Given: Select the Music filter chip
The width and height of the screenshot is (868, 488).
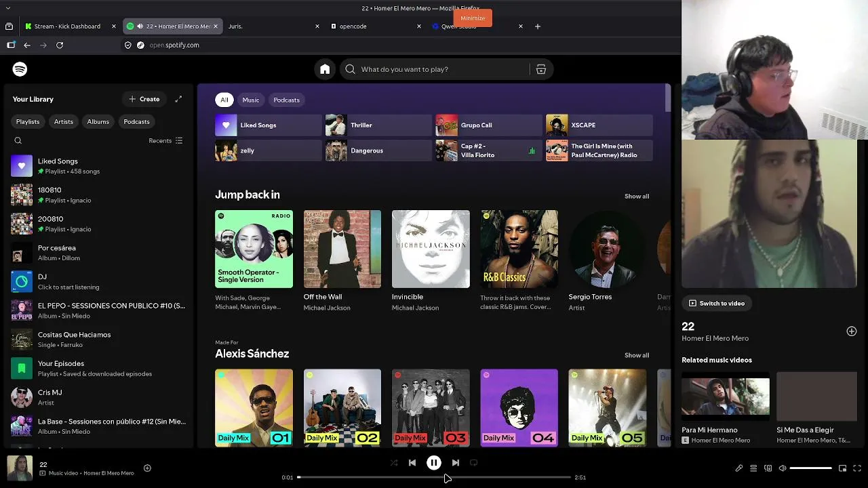Looking at the screenshot, I should point(251,100).
